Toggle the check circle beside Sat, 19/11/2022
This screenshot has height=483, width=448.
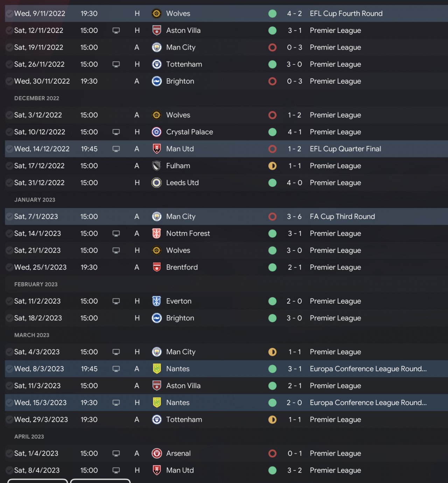pyautogui.click(x=9, y=47)
